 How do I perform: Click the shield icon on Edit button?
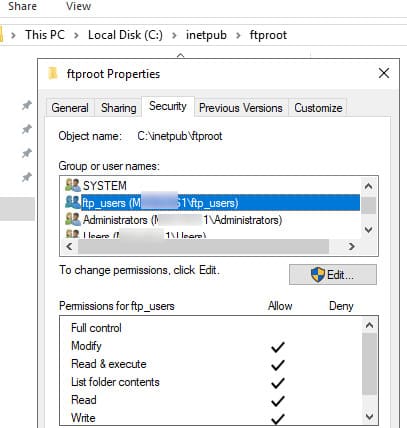pyautogui.click(x=317, y=275)
